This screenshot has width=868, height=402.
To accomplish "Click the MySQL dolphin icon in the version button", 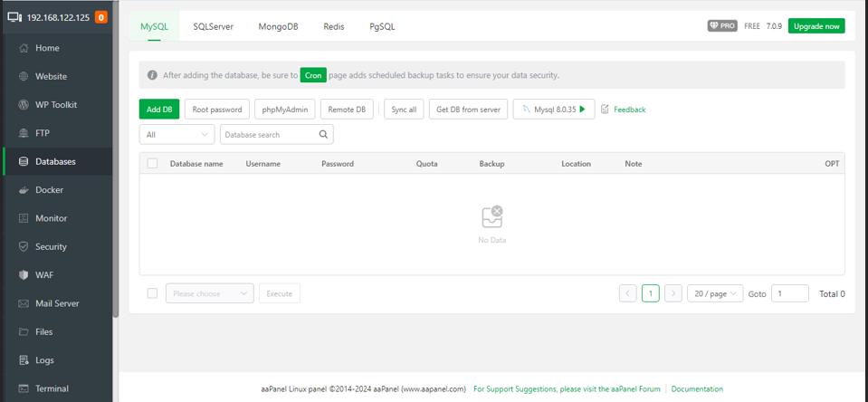I will click(527, 109).
